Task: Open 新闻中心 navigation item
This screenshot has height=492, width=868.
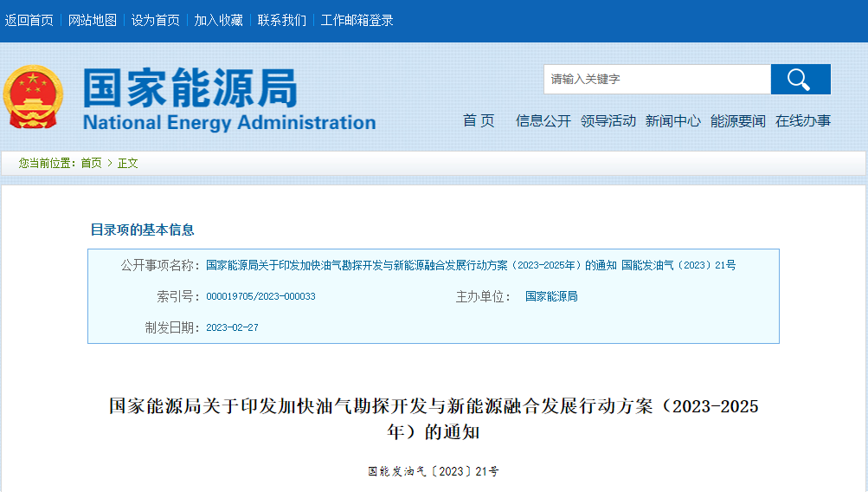Action: click(673, 121)
